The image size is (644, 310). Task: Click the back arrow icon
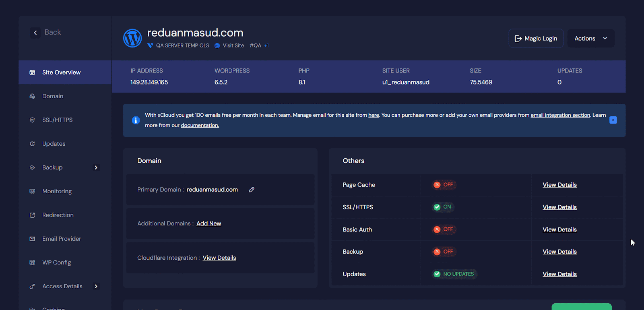point(35,33)
